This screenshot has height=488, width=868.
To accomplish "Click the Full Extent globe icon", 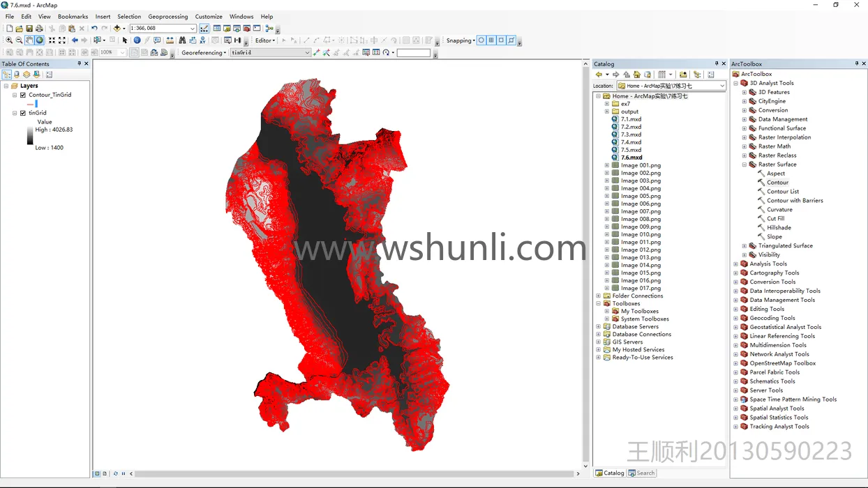I will click(40, 40).
